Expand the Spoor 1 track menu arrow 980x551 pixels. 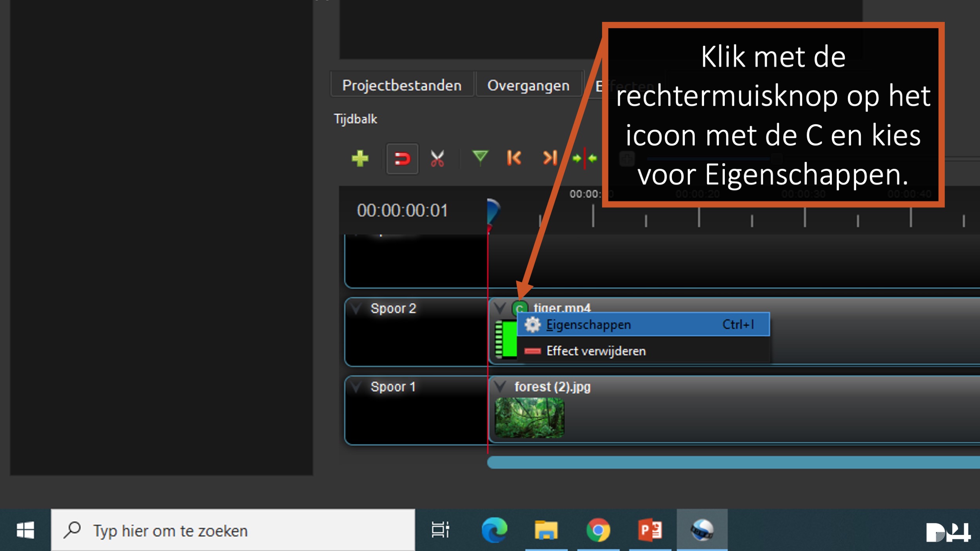[356, 387]
